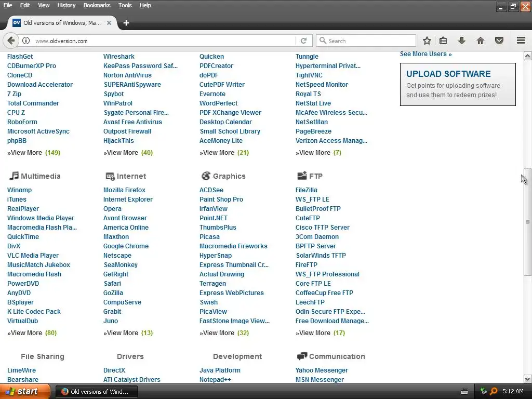View More Graphics software (32)
The width and height of the screenshot is (532, 399).
[x=224, y=333]
